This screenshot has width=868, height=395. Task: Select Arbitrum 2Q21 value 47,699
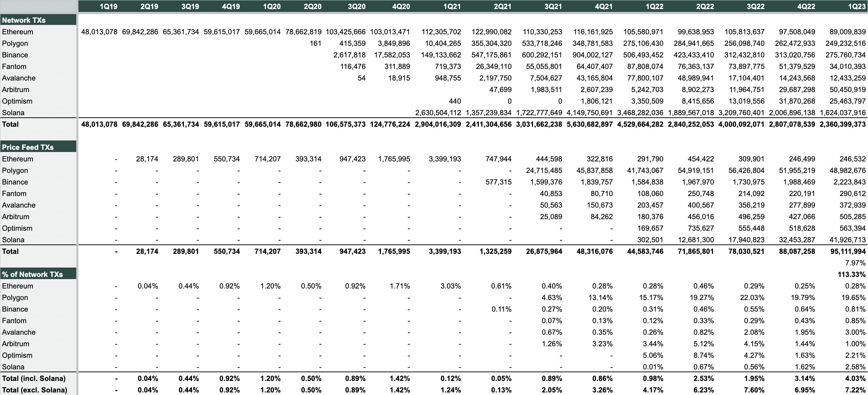coord(500,90)
